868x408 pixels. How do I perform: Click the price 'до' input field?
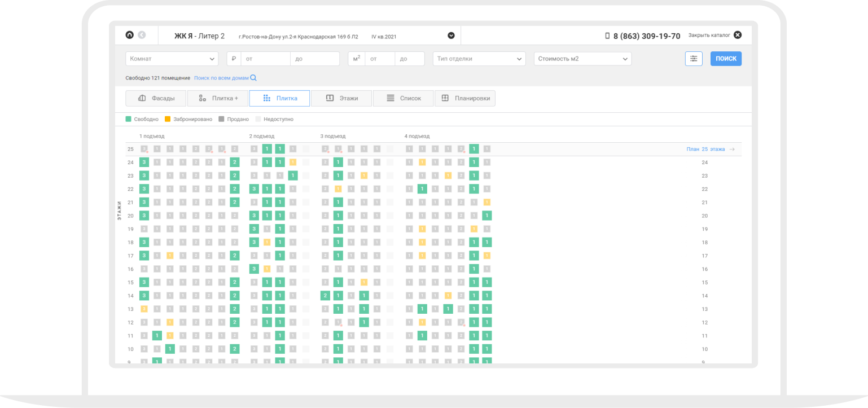(x=315, y=59)
